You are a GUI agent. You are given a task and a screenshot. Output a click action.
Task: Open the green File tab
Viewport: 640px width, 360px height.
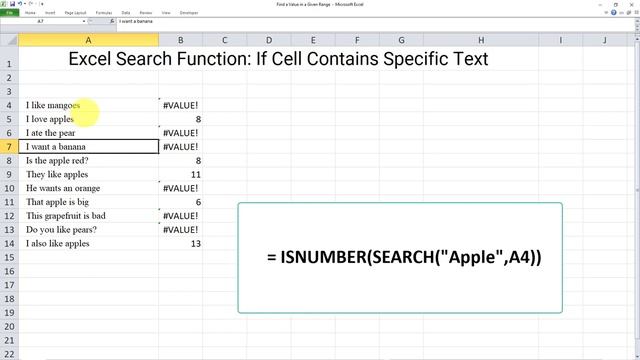[9, 13]
